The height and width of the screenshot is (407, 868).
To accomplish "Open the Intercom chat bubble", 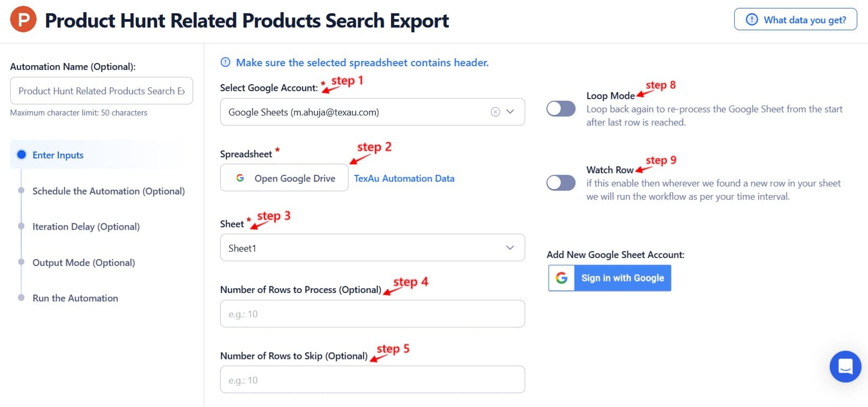I will (845, 366).
